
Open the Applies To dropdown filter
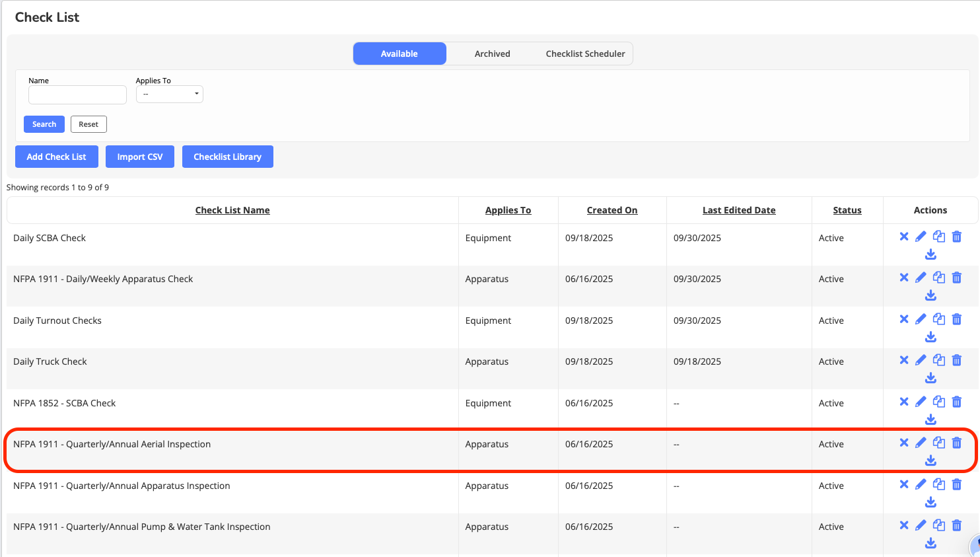(169, 94)
